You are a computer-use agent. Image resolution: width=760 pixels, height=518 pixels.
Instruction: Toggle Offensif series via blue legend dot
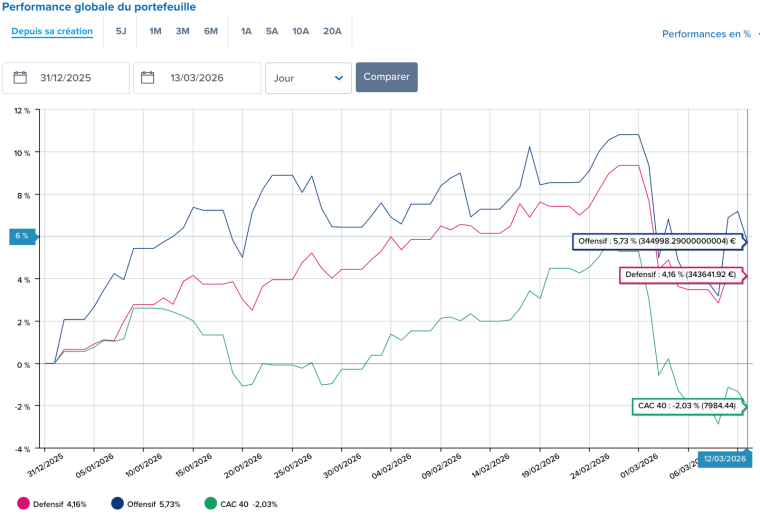click(116, 504)
